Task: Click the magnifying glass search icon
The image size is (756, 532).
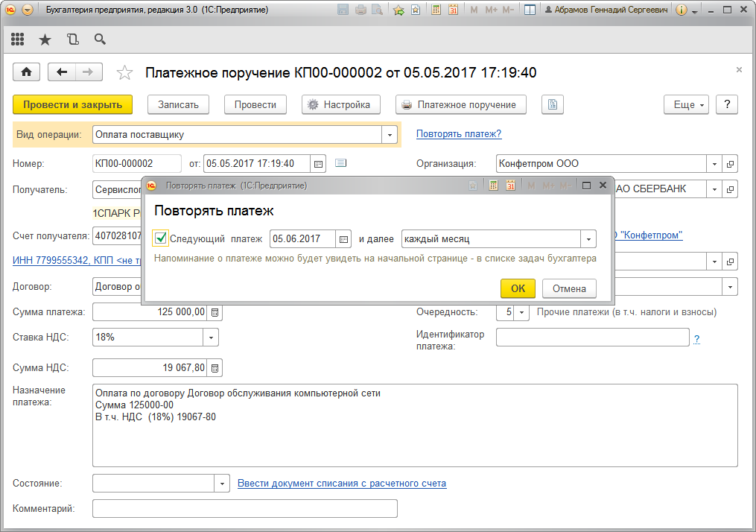Action: tap(98, 39)
